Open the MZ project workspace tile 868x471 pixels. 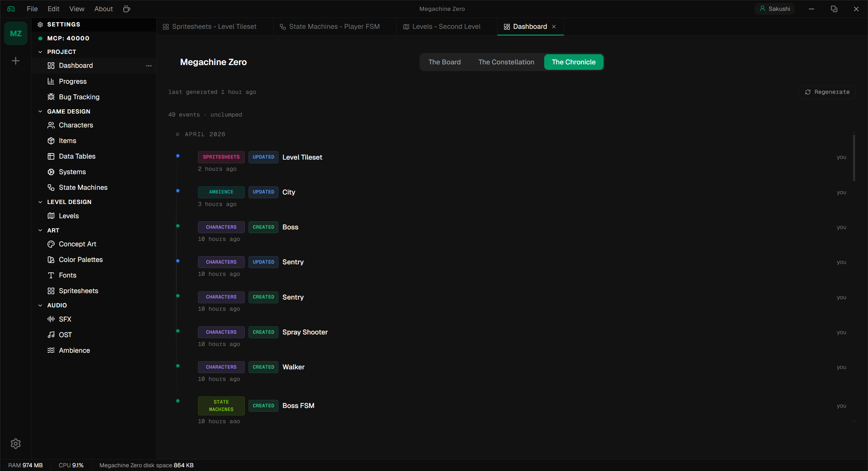click(x=16, y=34)
